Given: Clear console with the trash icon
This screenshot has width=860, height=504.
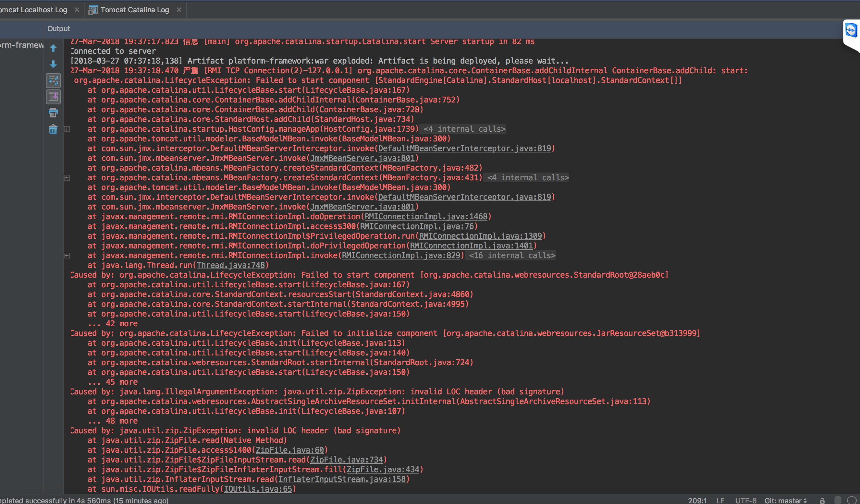Looking at the screenshot, I should 53,129.
